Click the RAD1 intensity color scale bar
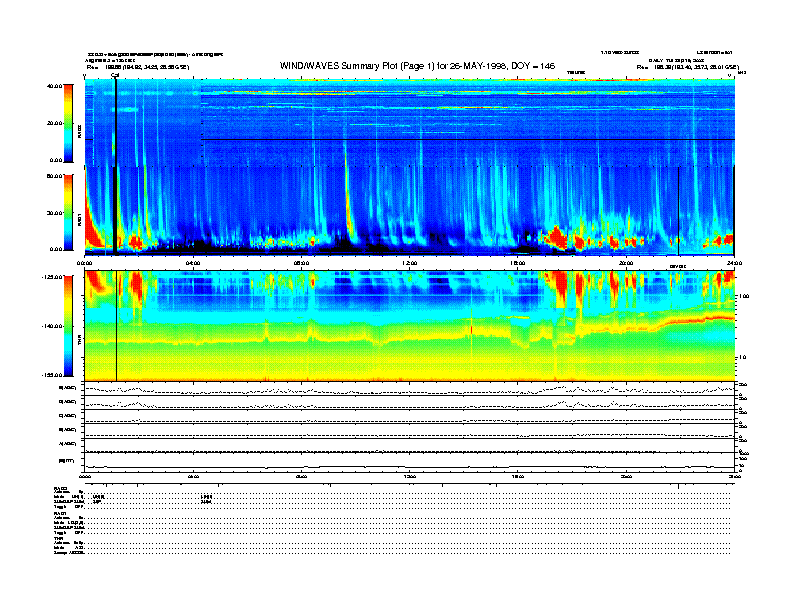 [x=68, y=212]
